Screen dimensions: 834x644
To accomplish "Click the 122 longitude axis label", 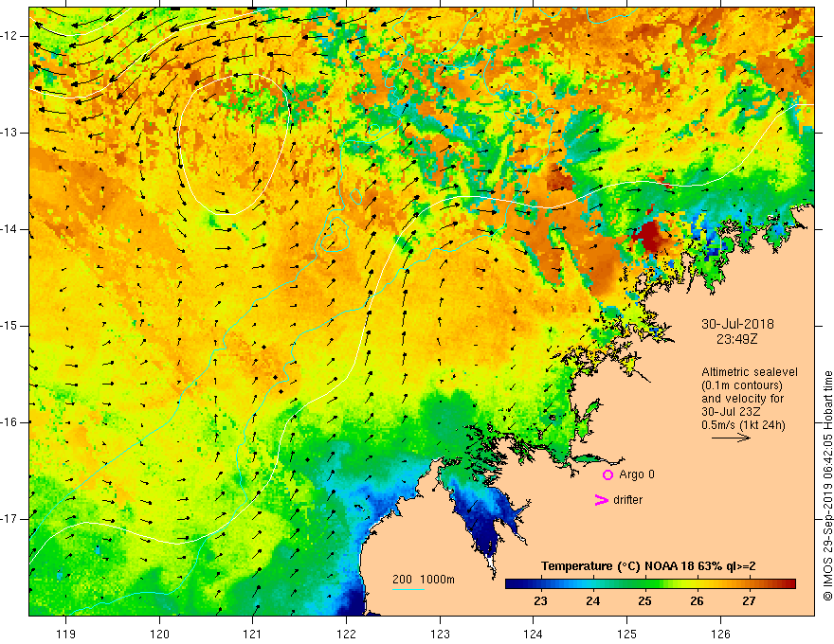I will click(346, 634).
